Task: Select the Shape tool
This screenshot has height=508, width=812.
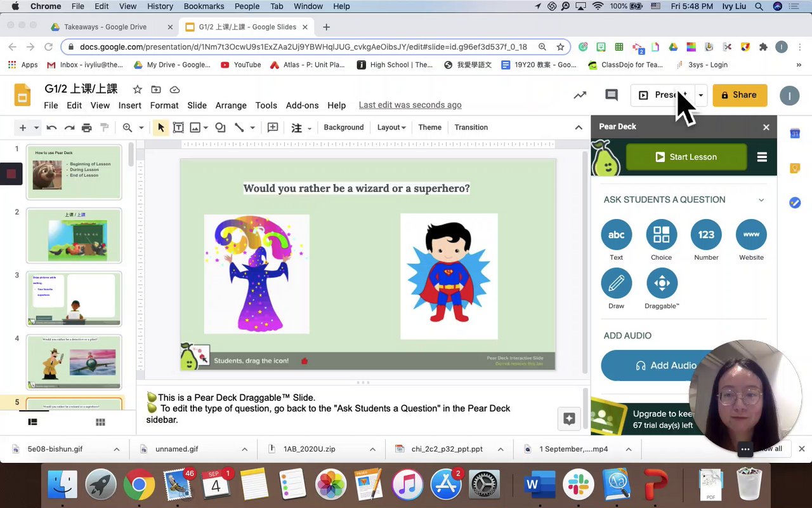Action: pos(220,128)
